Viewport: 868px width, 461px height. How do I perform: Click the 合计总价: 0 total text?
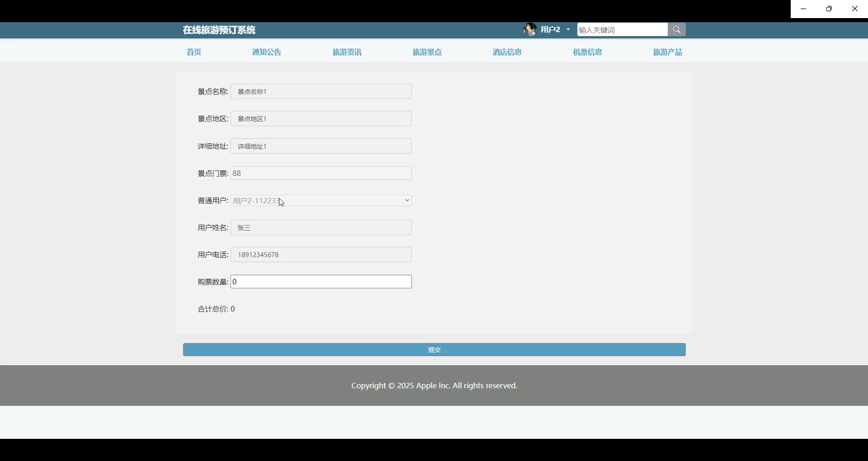pyautogui.click(x=217, y=309)
